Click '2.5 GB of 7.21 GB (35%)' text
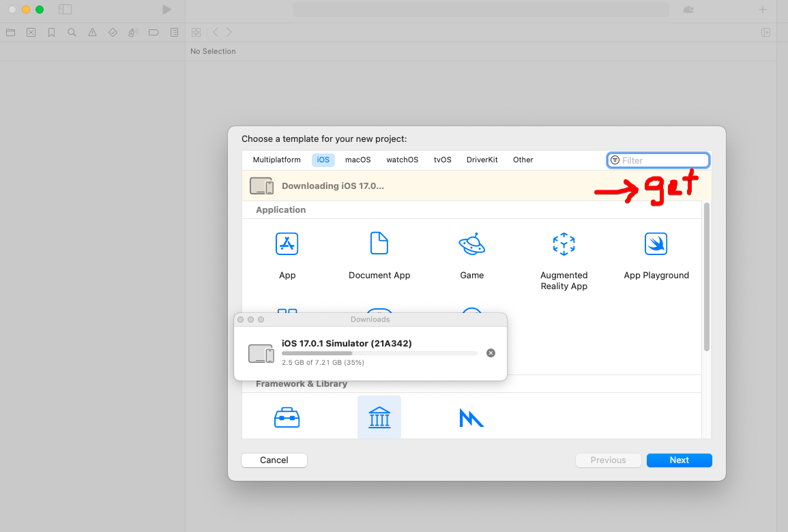 point(323,362)
